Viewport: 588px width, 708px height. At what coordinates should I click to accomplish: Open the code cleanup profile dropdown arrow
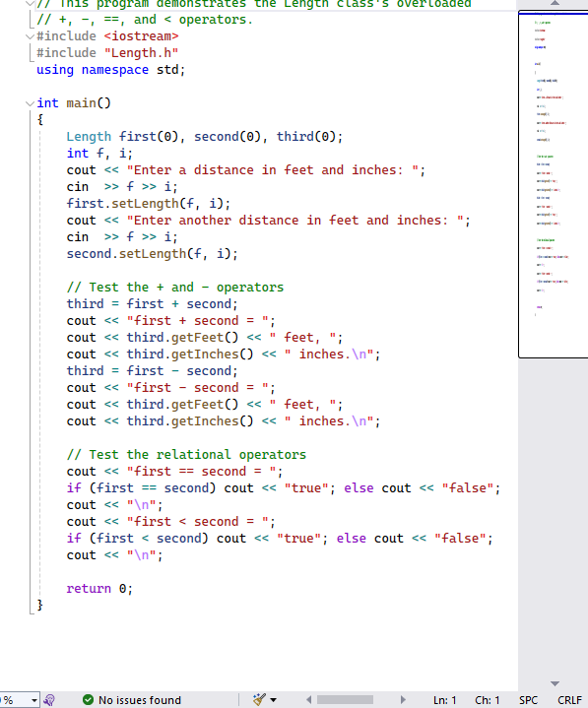[x=273, y=700]
